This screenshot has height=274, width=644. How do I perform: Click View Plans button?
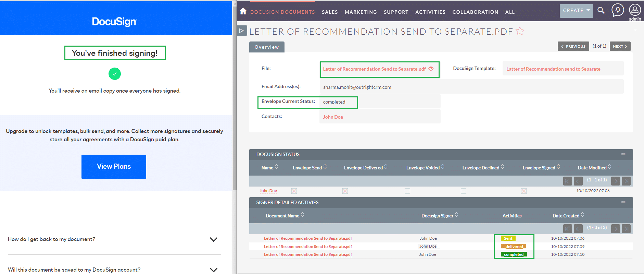[x=114, y=166]
